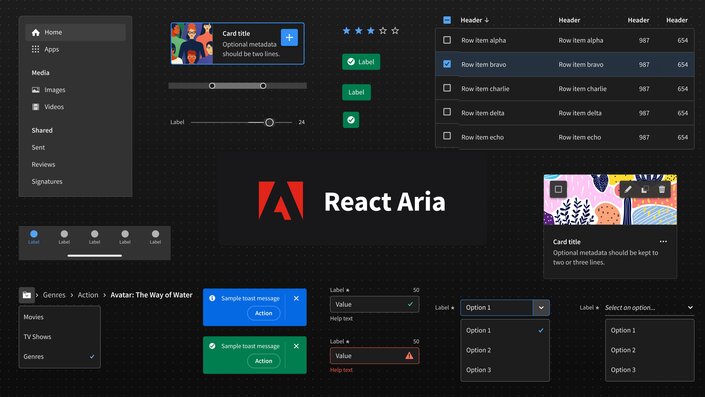Viewport: 705px width, 397px height.
Task: Click the trash delete icon on card
Action: coord(661,189)
